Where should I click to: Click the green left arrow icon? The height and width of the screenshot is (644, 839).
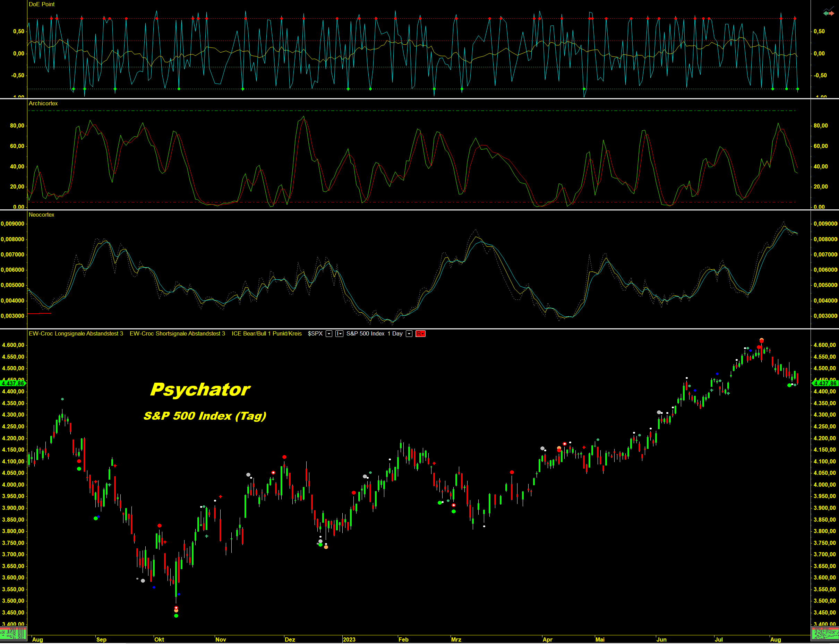click(x=825, y=14)
